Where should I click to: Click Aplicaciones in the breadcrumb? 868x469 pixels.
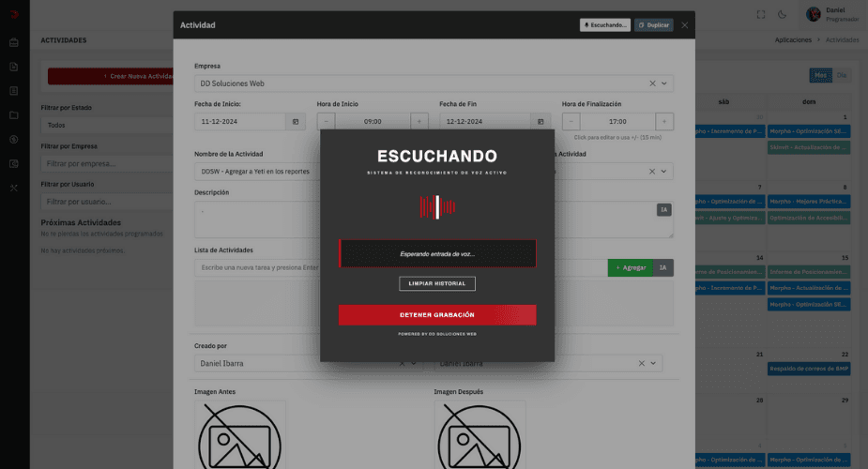click(793, 40)
